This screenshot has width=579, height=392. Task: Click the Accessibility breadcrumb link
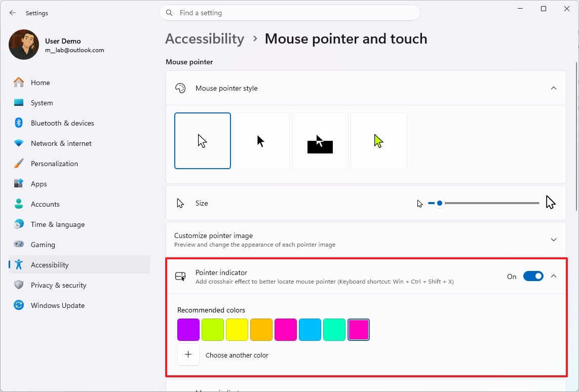204,38
